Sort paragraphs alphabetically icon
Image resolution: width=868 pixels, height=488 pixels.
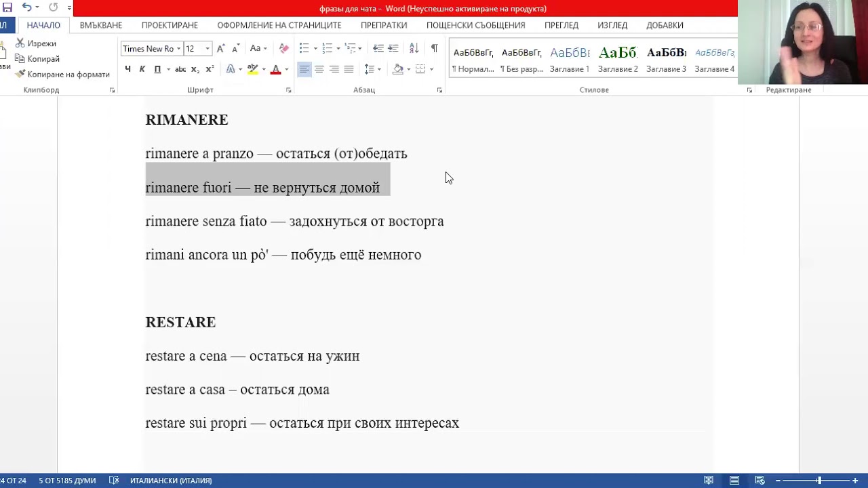click(x=414, y=49)
